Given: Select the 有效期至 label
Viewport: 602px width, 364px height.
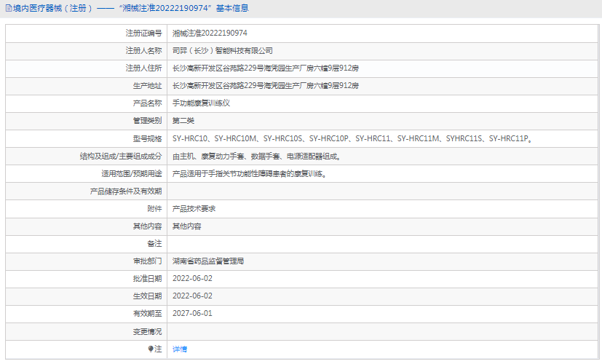Looking at the screenshot, I should 148,313.
